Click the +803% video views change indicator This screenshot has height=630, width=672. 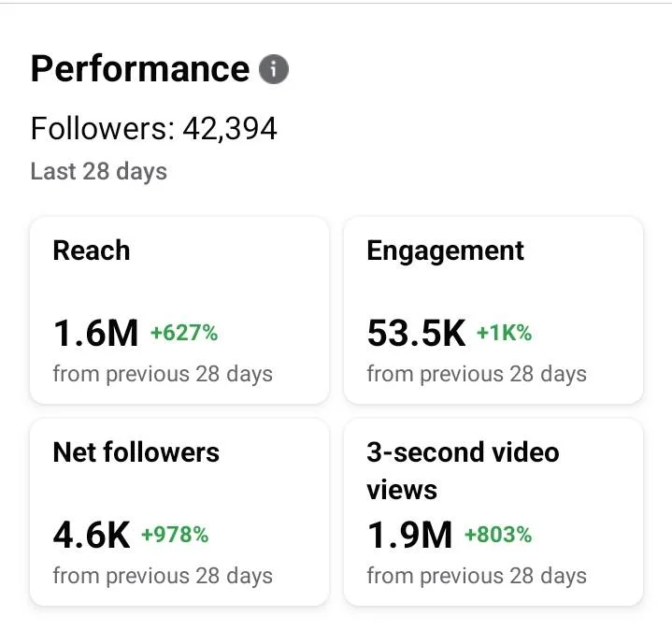(498, 535)
